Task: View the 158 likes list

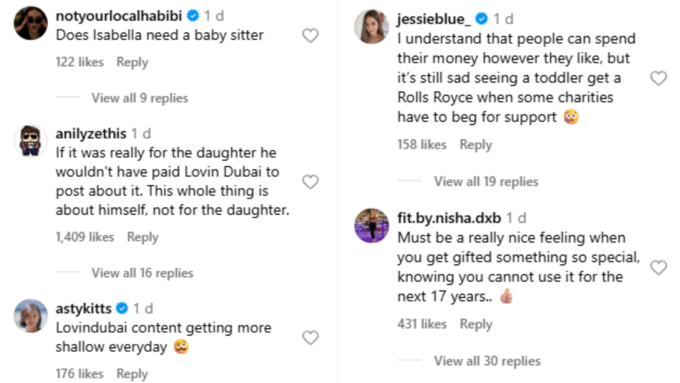Action: click(x=422, y=144)
